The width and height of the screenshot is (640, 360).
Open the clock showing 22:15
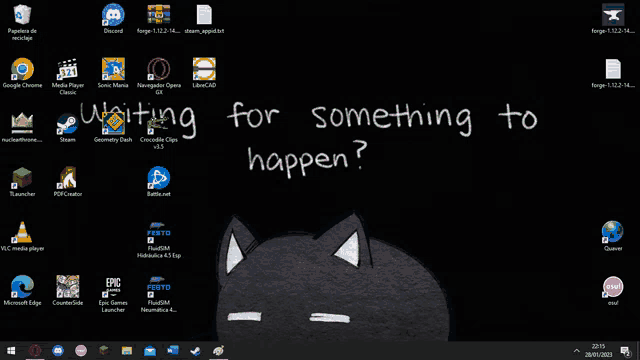598,351
